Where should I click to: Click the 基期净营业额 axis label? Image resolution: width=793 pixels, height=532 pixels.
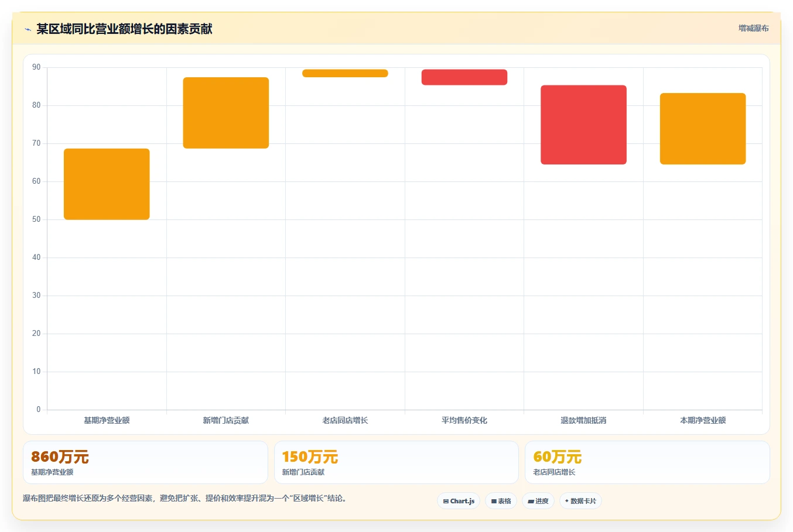click(107, 420)
